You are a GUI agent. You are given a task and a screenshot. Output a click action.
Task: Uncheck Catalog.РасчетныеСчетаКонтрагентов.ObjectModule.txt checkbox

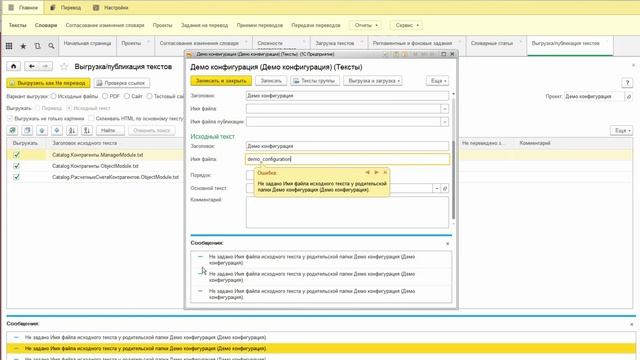click(x=16, y=177)
